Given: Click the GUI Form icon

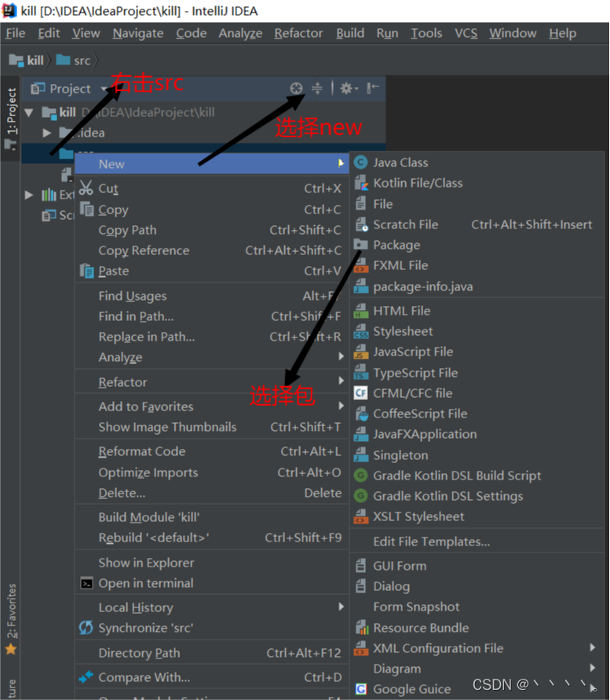Looking at the screenshot, I should coord(360,566).
